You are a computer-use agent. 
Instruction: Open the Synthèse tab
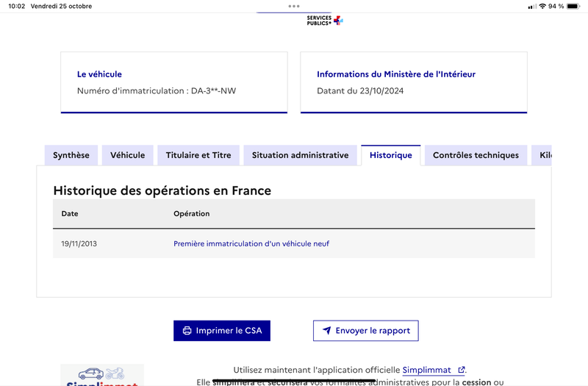(71, 155)
